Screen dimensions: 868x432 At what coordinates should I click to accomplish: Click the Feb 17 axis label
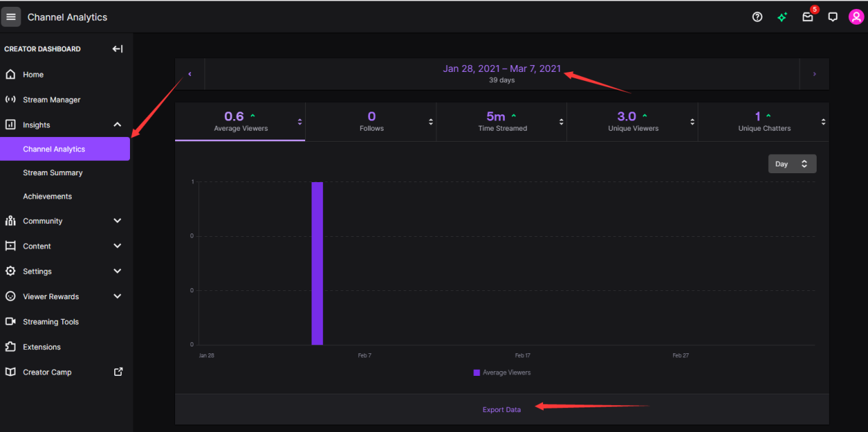[523, 355]
